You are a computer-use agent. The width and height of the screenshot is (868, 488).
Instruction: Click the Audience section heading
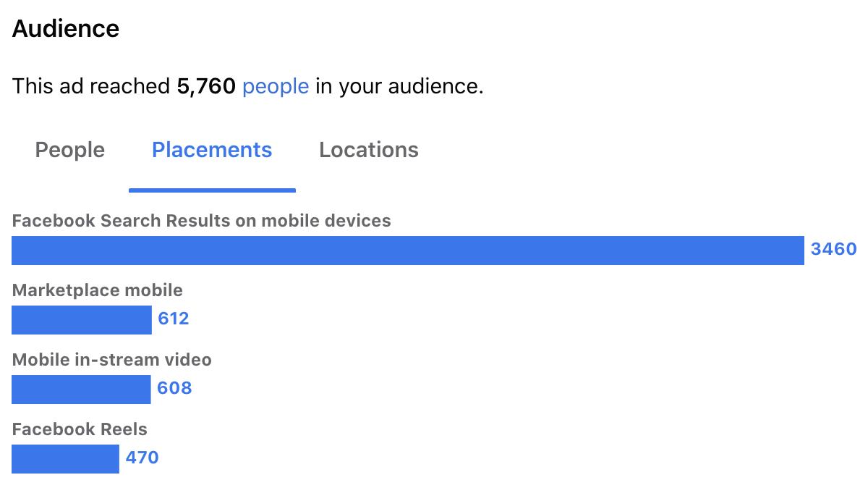tap(66, 29)
